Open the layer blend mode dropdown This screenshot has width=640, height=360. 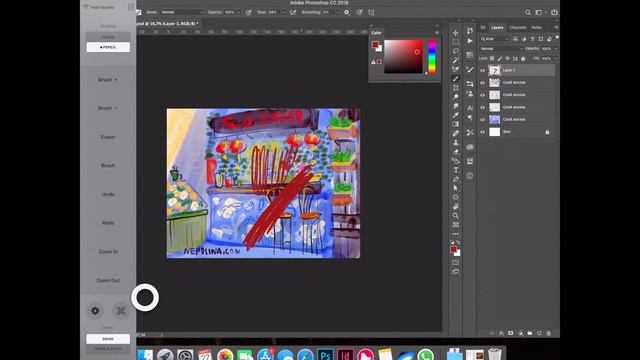click(x=501, y=49)
